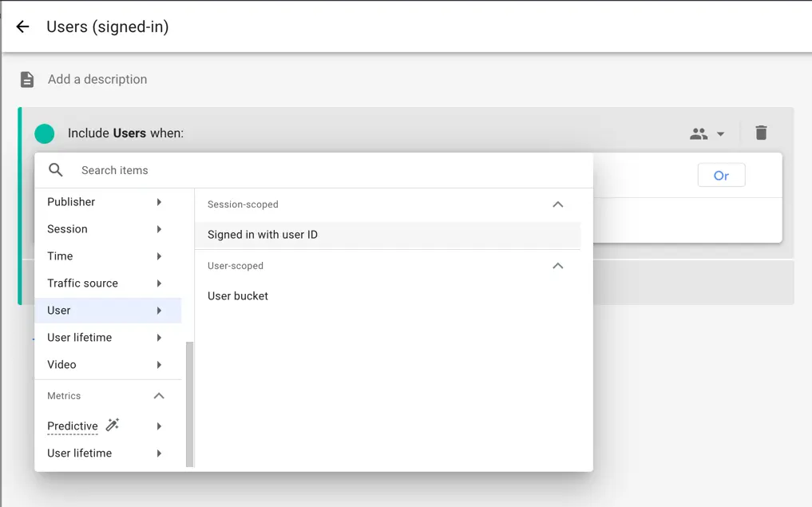Select User bucket option
The image size is (812, 507).
click(x=238, y=296)
